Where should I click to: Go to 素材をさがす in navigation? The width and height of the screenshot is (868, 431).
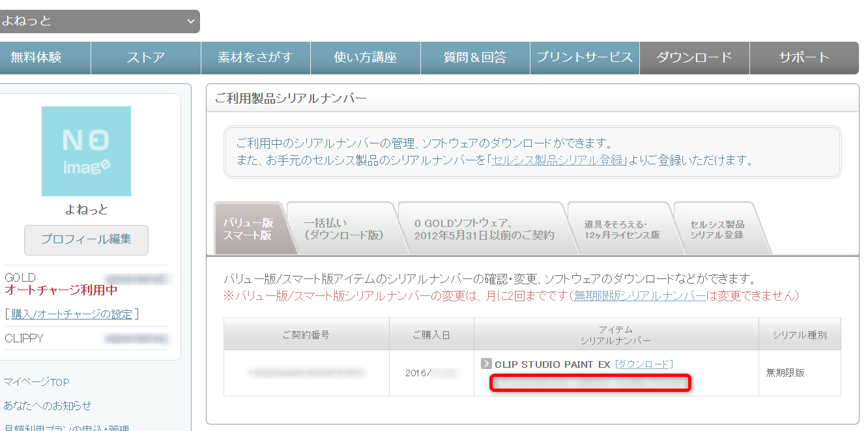pyautogui.click(x=255, y=57)
